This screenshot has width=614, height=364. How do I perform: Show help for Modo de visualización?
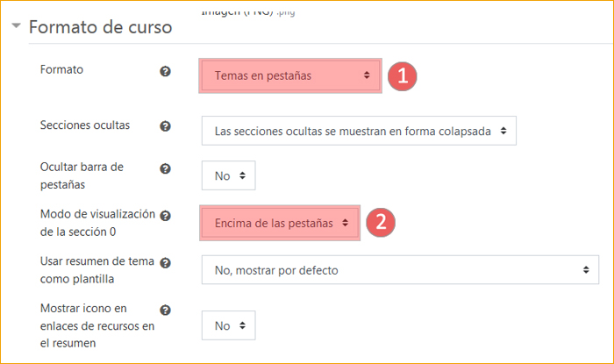click(165, 216)
